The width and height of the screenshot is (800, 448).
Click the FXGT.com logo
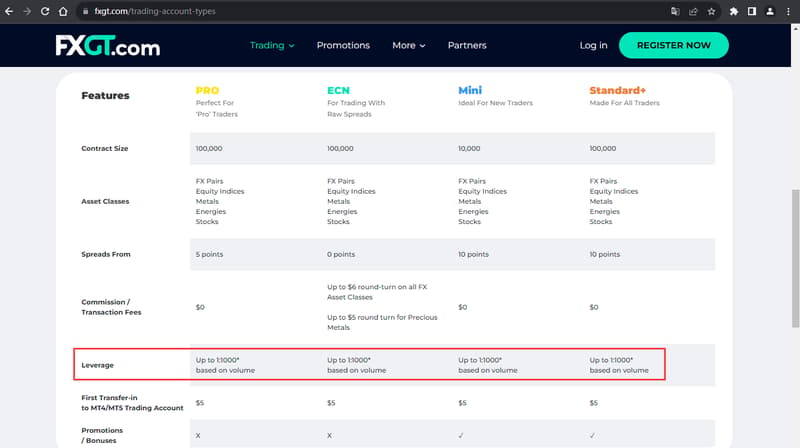click(x=108, y=45)
